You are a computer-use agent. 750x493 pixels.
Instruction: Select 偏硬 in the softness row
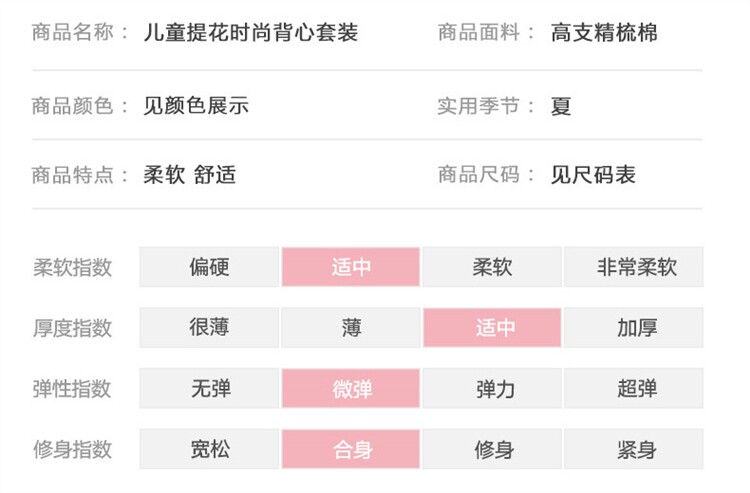coord(209,267)
